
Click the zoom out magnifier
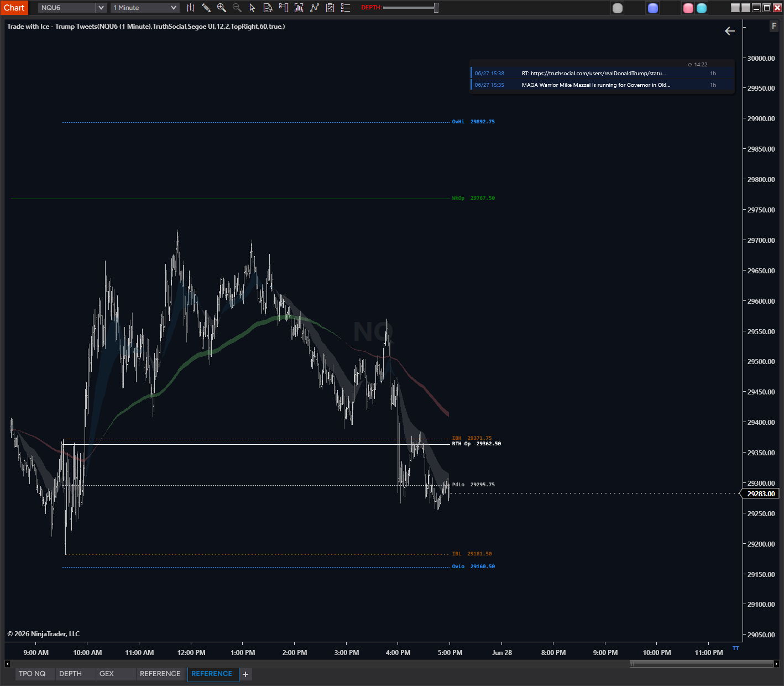pyautogui.click(x=237, y=8)
